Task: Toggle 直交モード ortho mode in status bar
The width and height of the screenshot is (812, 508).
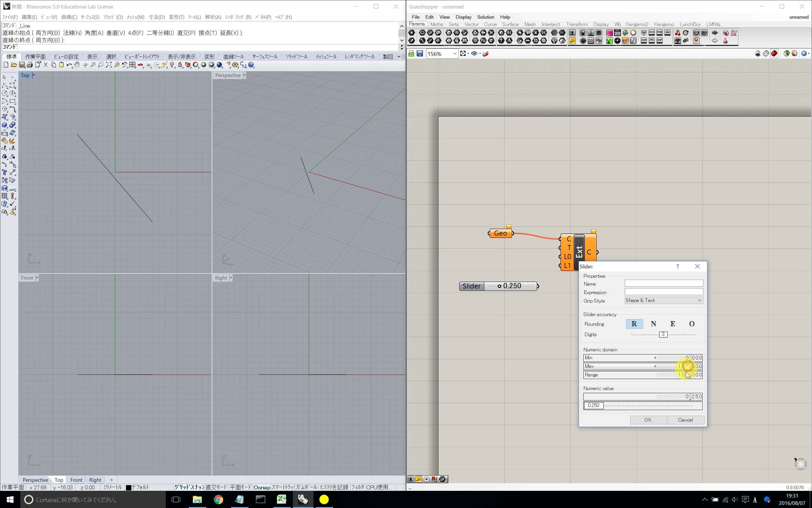Action: [217, 487]
